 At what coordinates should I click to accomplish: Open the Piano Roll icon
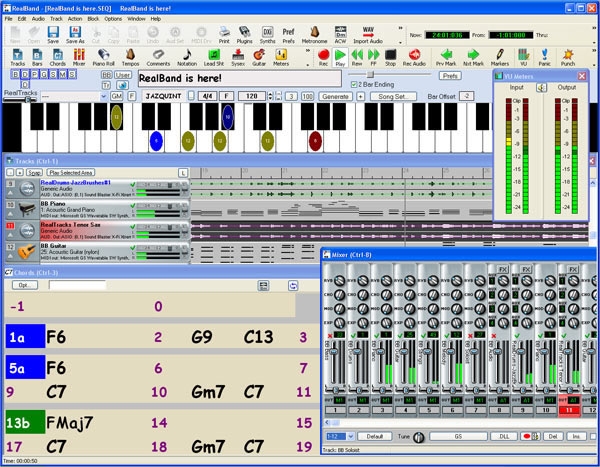[x=103, y=57]
